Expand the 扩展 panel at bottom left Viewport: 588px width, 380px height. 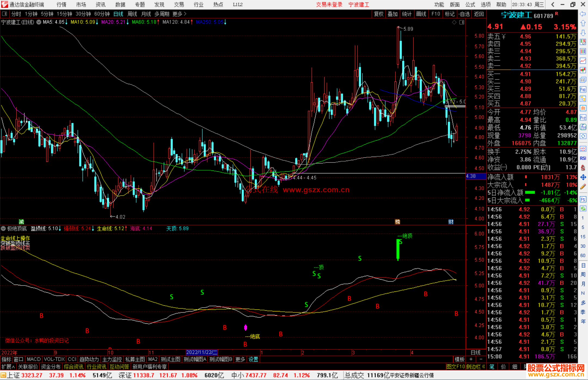tap(8, 367)
